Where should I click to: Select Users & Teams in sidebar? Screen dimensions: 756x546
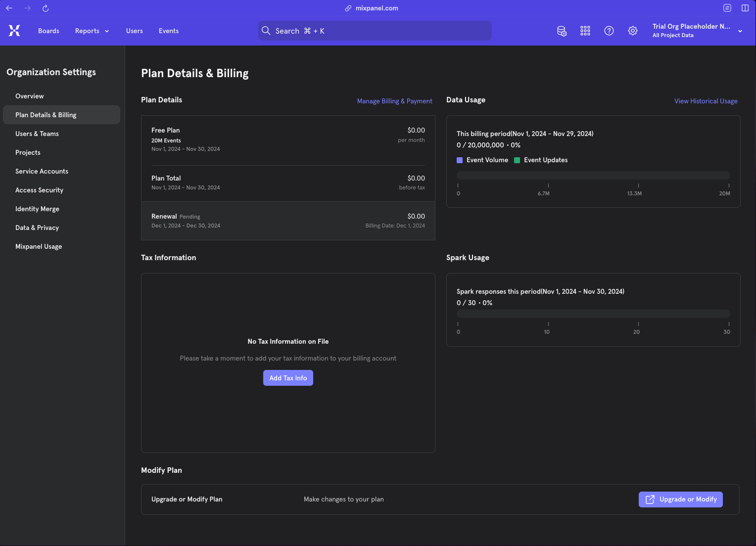[x=37, y=134]
